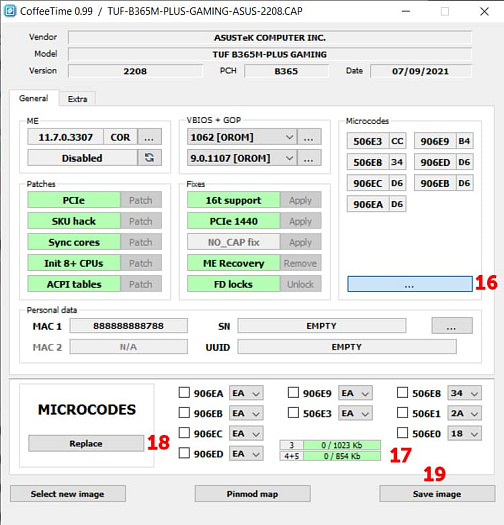Image resolution: width=504 pixels, height=525 pixels.
Task: Click Remove next to ME Recovery
Action: click(301, 263)
